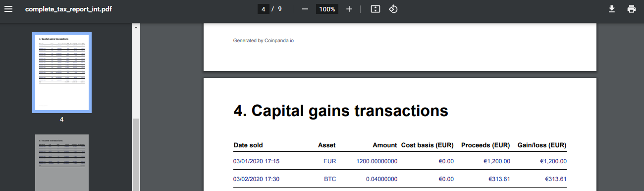Click the Gain/loss (EUR) column header
The width and height of the screenshot is (644, 191).
pyautogui.click(x=541, y=145)
